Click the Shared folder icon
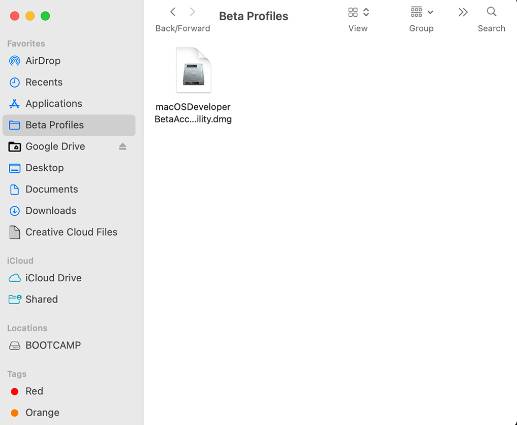 pos(14,299)
